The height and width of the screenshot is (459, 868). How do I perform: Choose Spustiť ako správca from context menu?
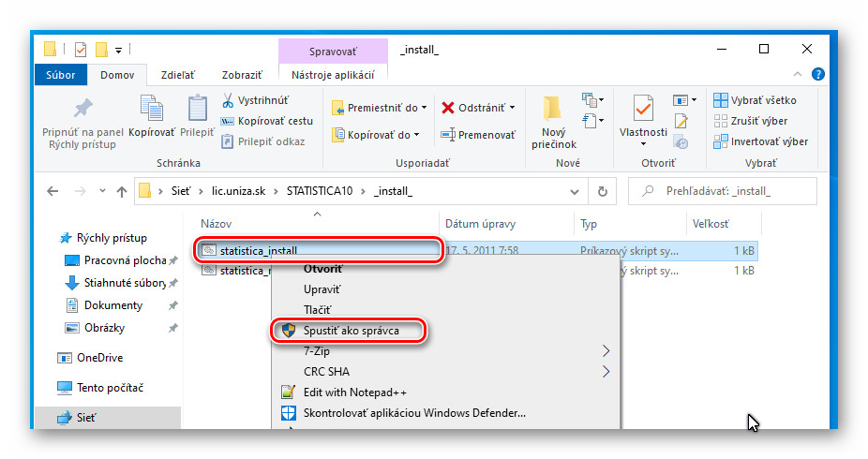pos(351,331)
